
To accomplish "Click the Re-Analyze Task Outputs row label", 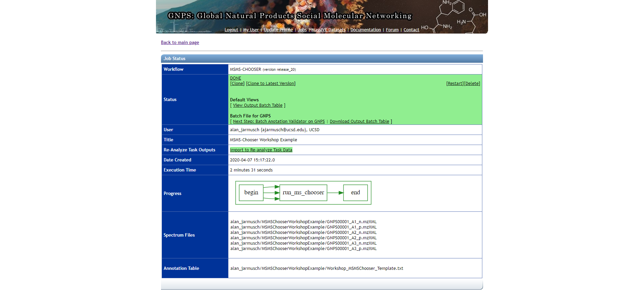I will coord(190,150).
